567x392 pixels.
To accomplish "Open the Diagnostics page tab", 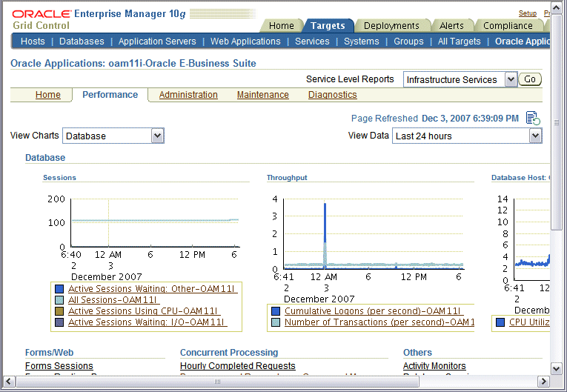I will pos(332,95).
